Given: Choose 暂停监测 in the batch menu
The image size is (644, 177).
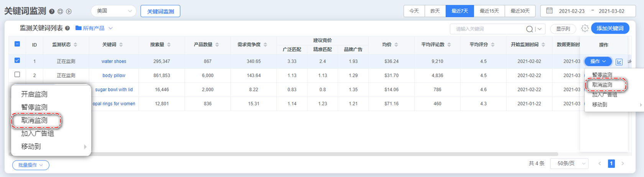Looking at the screenshot, I should pos(34,107).
